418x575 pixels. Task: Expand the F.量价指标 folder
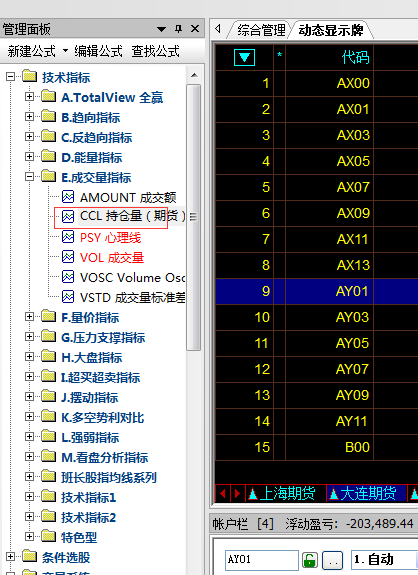pos(29,316)
